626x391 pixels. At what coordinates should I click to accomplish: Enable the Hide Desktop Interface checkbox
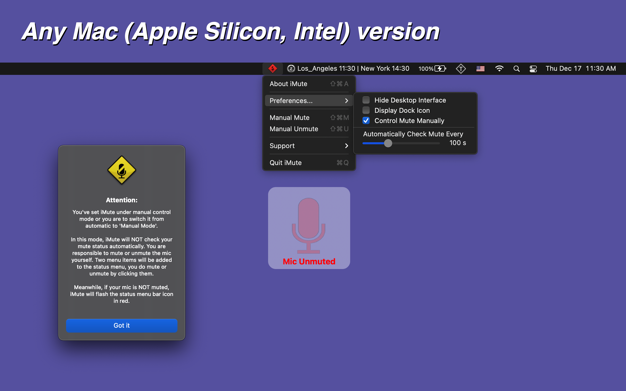coord(366,100)
